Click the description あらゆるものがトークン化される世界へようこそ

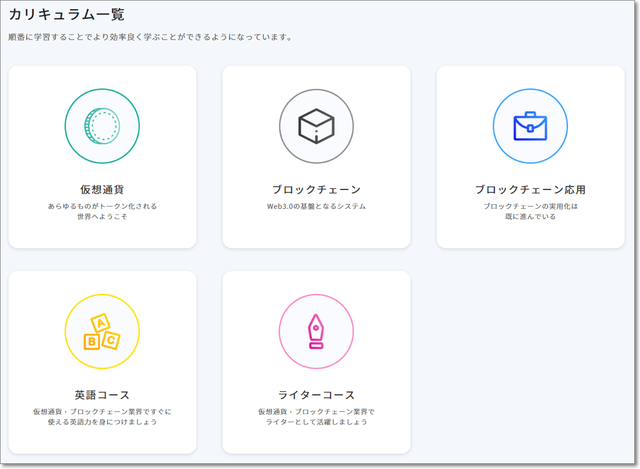(102, 211)
